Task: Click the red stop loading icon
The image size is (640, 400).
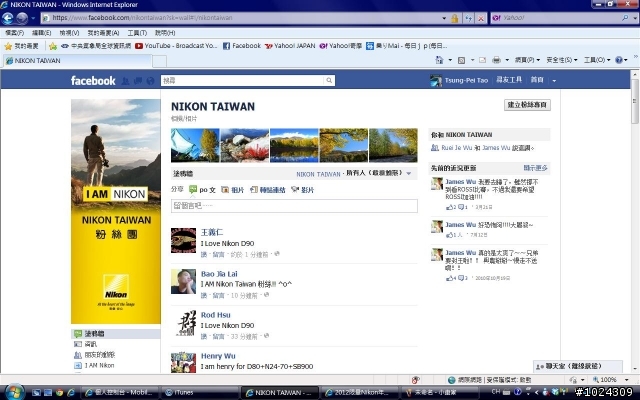Action: click(x=481, y=18)
